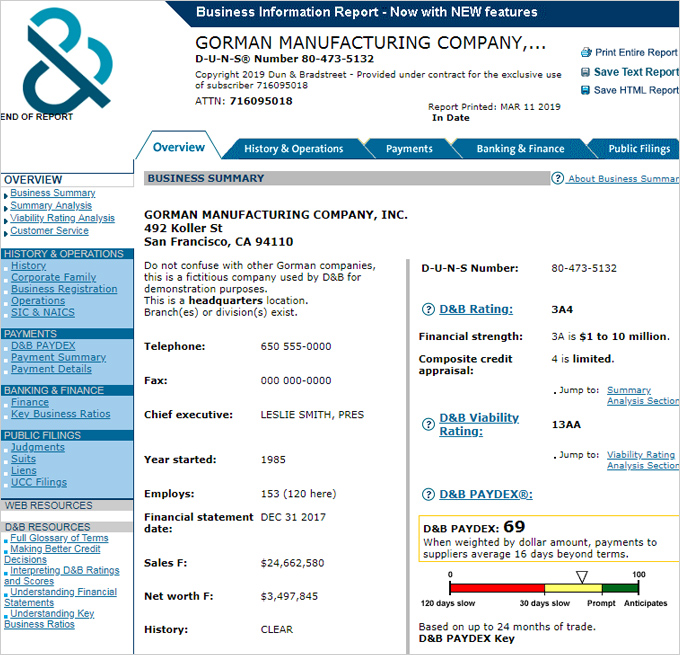Open Understanding Financial Statements link
Screen dimensions: 680x655
(x=60, y=597)
